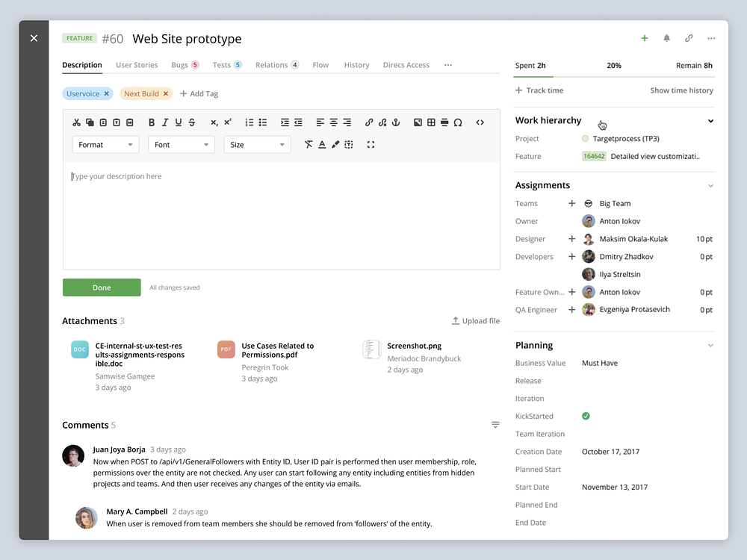Image resolution: width=747 pixels, height=560 pixels.
Task: Click the green Done button
Action: coord(102,287)
